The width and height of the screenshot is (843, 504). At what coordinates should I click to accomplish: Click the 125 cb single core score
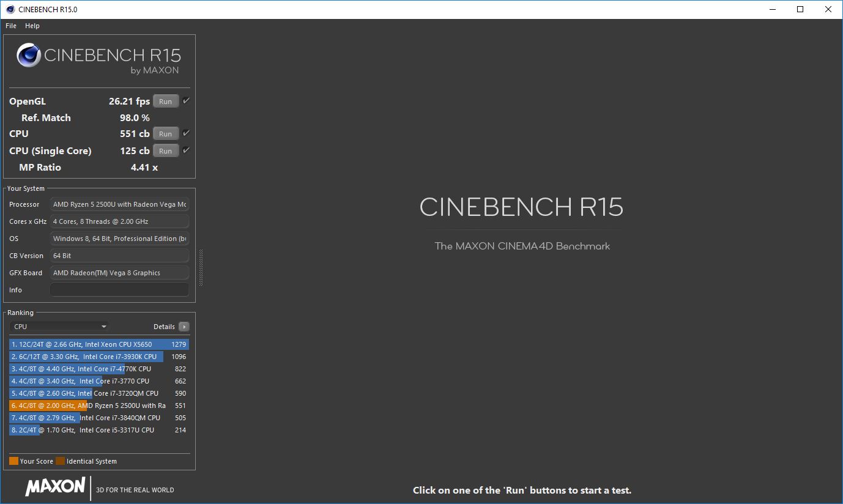click(135, 151)
